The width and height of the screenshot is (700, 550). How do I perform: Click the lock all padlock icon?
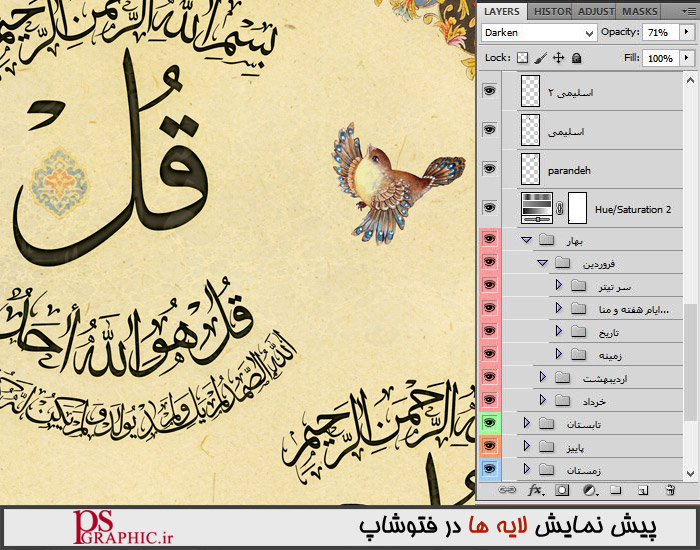coord(576,58)
